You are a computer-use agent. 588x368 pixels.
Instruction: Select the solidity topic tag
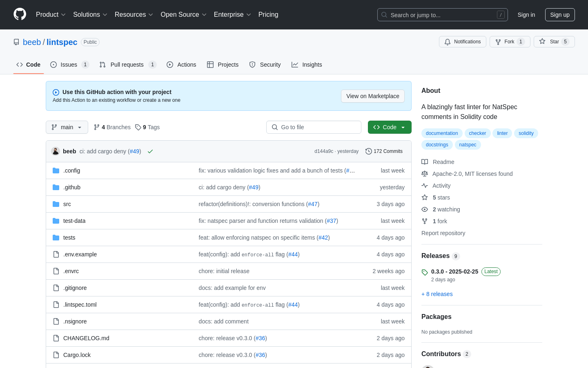pos(526,133)
